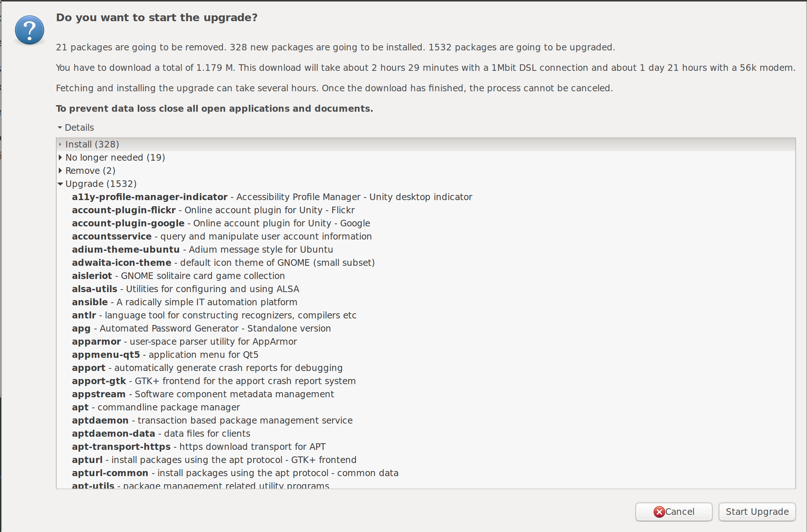The image size is (807, 532).
Task: Select the aisleriot solitaire package row
Action: point(426,276)
